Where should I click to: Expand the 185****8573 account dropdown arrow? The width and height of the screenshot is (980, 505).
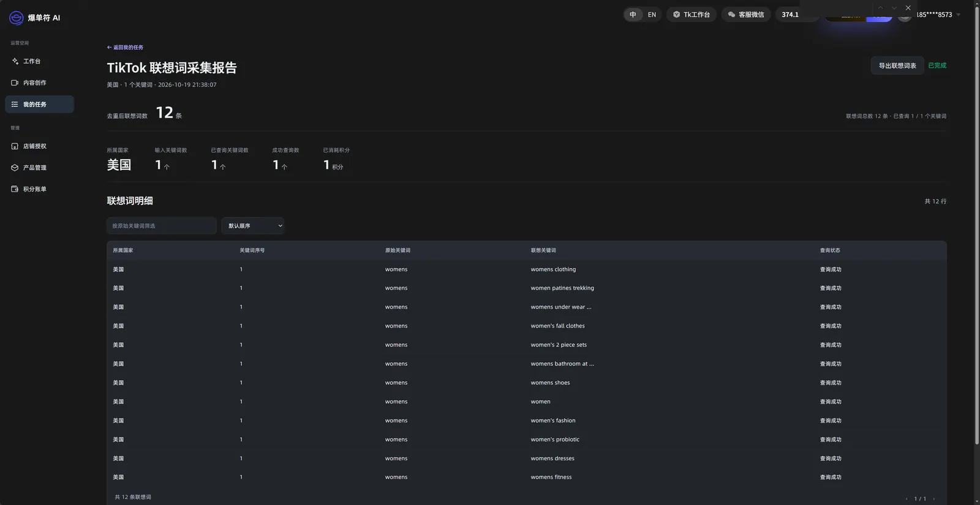point(959,15)
